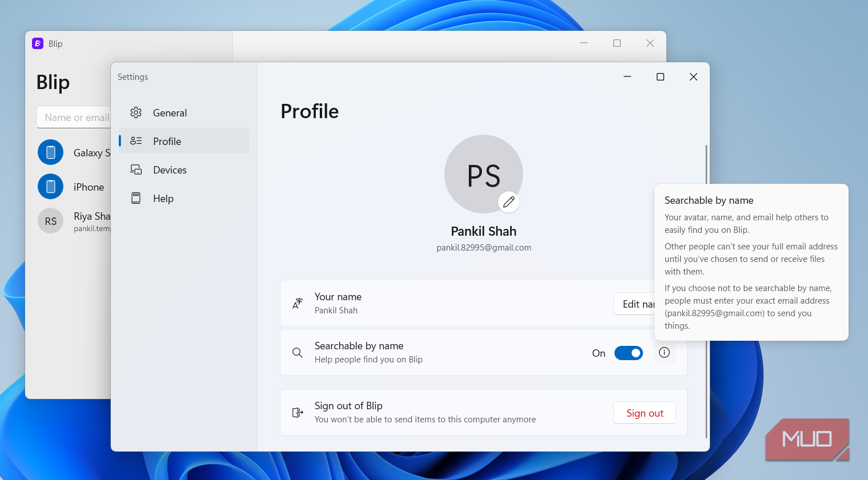
Task: Turn off Searchable by name toggle
Action: (x=629, y=353)
